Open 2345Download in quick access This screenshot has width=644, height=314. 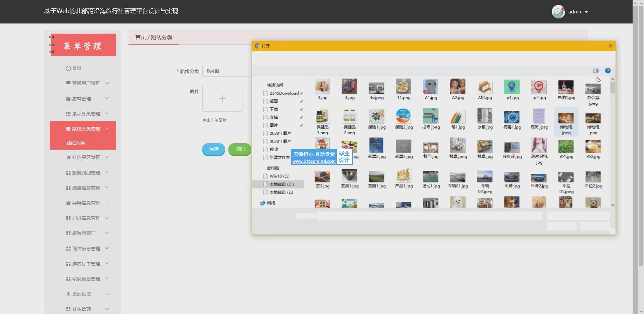[283, 93]
